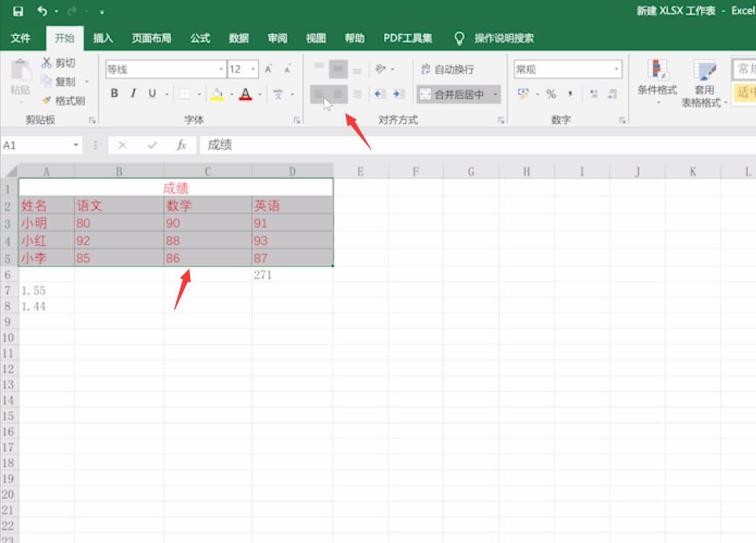Screen dimensions: 756x543
Task: Click the phonetic guide (文) icon
Action: point(278,94)
